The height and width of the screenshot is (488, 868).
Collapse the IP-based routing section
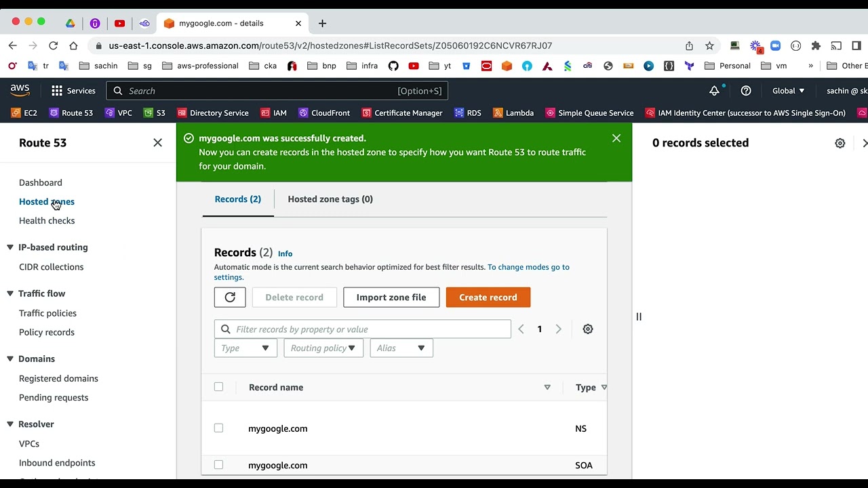tap(10, 247)
